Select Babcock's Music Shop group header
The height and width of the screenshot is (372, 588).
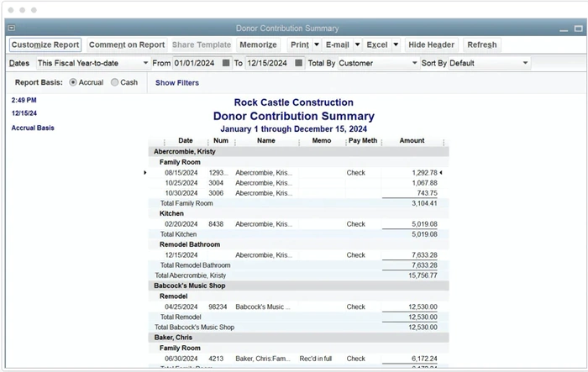pyautogui.click(x=189, y=286)
